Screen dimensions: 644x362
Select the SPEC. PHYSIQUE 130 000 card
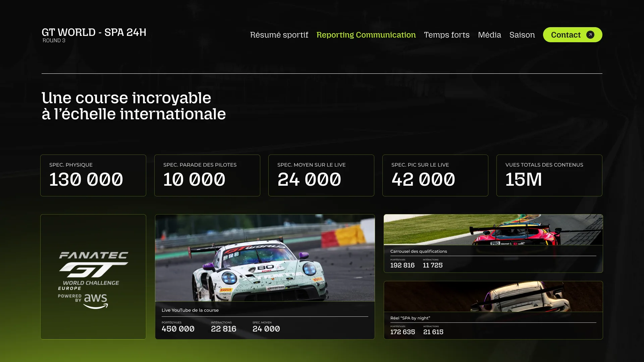click(93, 175)
